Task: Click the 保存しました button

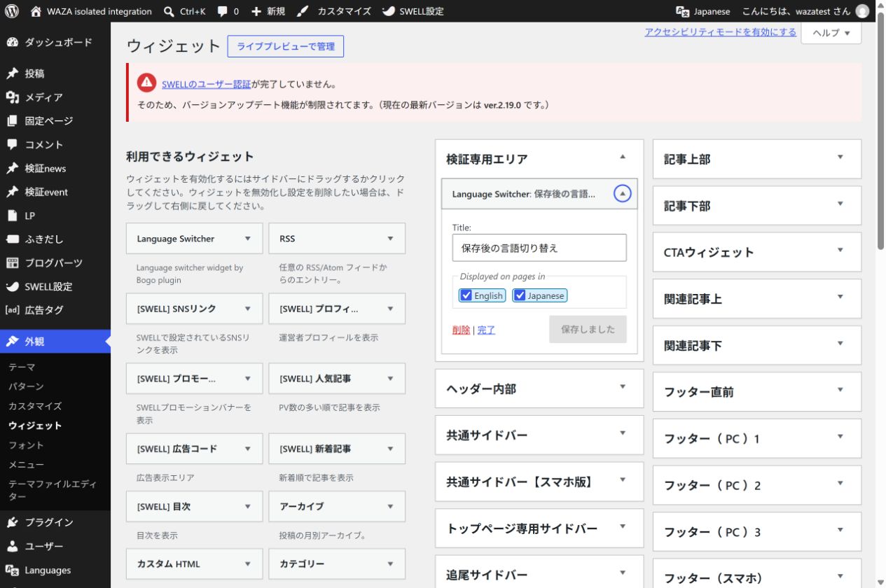Action: [x=588, y=329]
